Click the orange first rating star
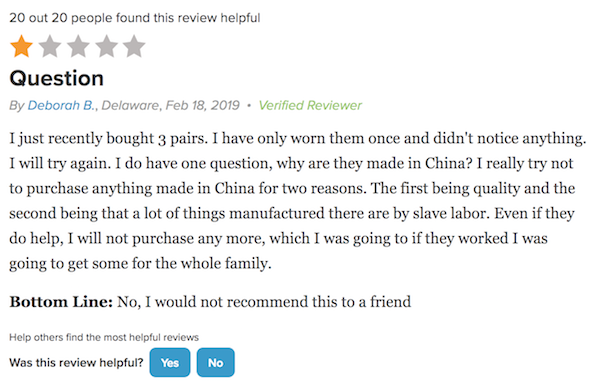This screenshot has height=386, width=600. point(21,46)
